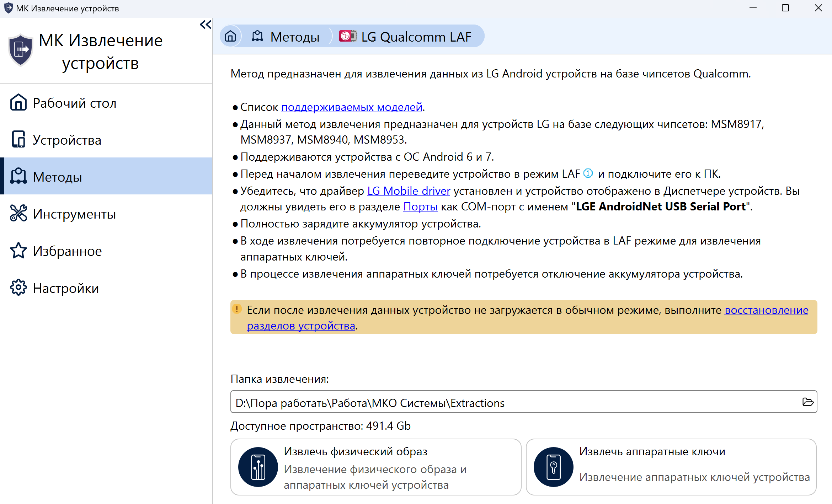Click the methods icon in the sidebar
Image resolution: width=832 pixels, height=504 pixels.
pyautogui.click(x=18, y=176)
